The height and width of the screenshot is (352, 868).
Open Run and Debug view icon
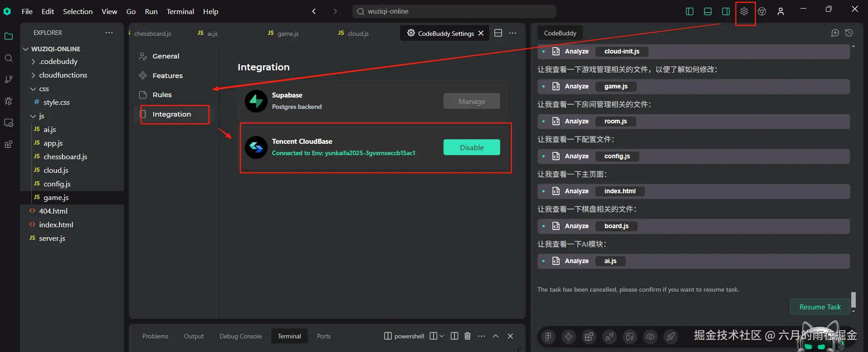[9, 101]
